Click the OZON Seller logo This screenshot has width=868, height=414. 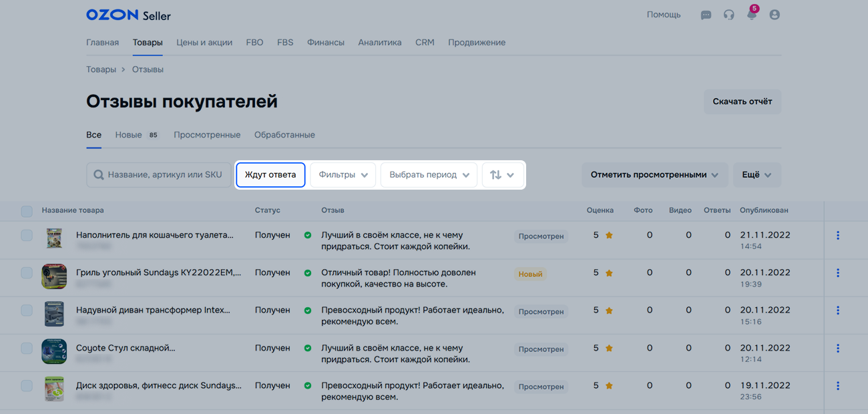pos(128,15)
